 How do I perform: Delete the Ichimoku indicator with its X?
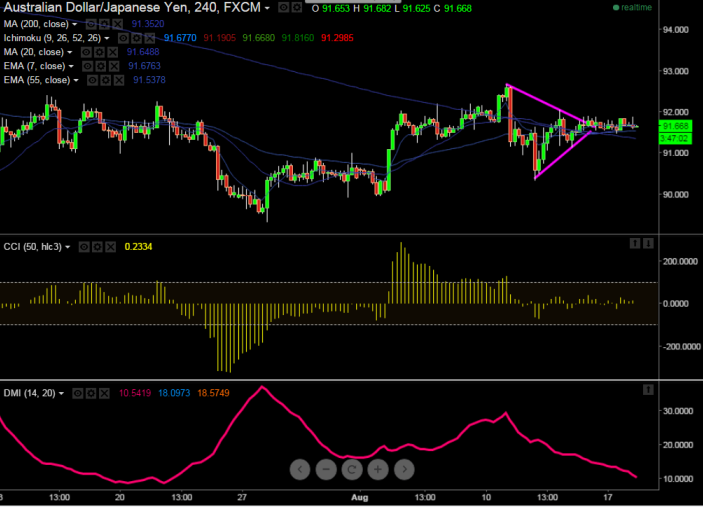(149, 39)
